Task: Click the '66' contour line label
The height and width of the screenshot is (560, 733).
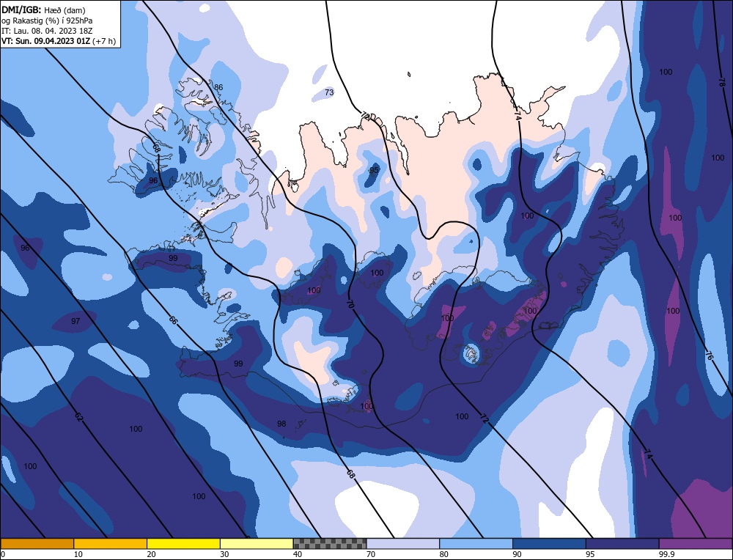Action: coord(173,320)
